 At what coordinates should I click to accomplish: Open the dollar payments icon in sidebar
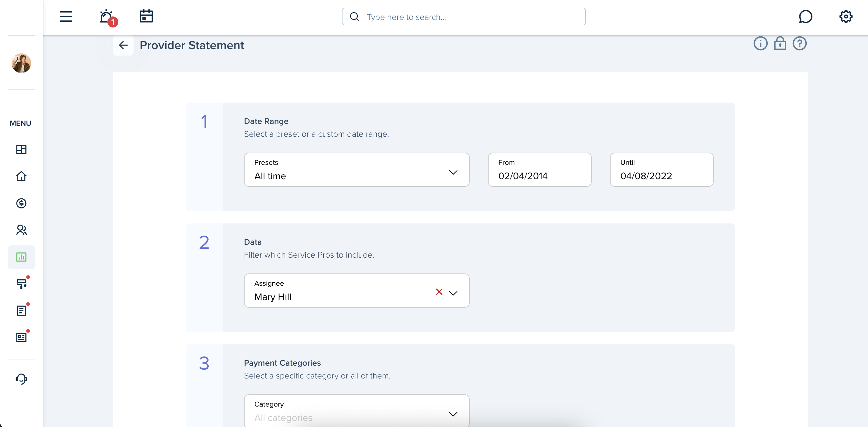tap(21, 203)
